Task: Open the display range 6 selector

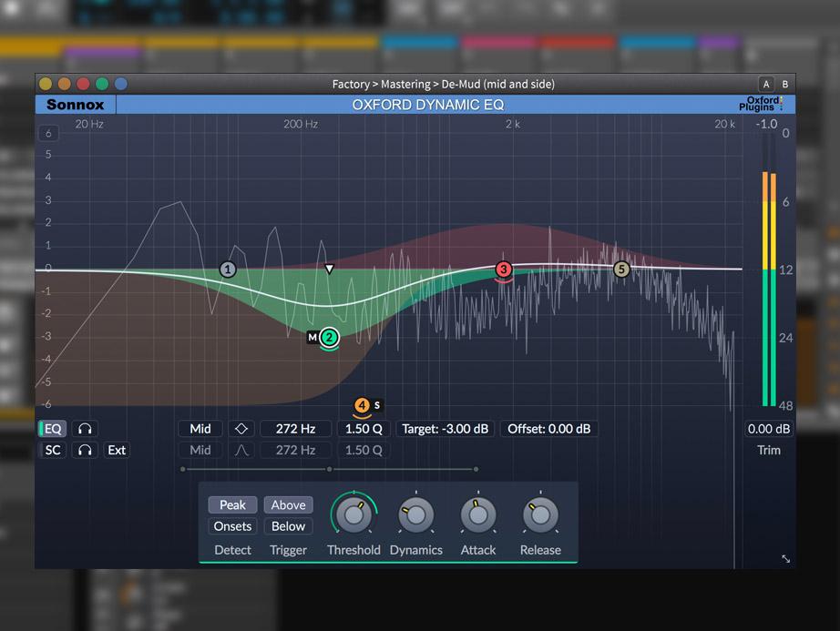Action: [x=49, y=134]
